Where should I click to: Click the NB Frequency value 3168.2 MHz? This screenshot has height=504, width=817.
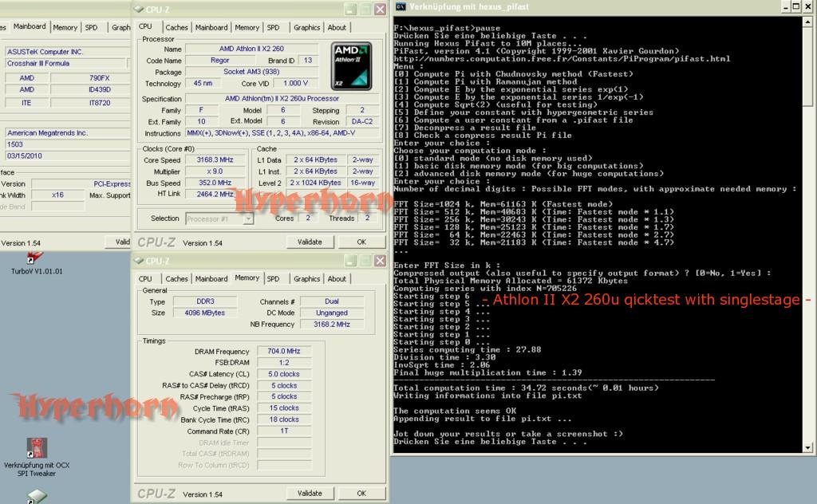[x=332, y=324]
